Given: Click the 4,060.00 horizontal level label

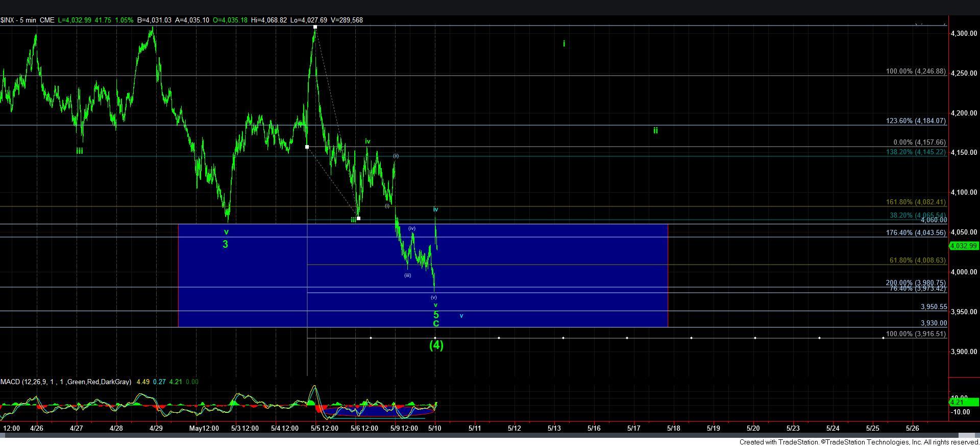Looking at the screenshot, I should (934, 220).
